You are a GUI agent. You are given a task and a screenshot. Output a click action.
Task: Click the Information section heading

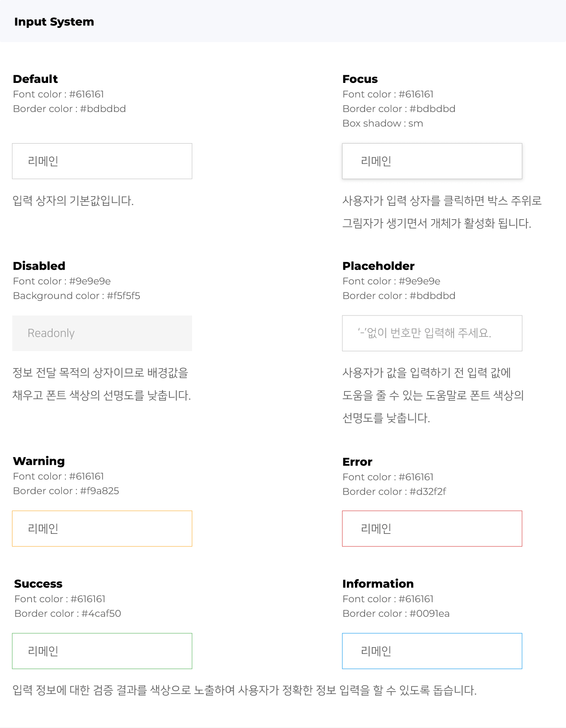(x=378, y=584)
